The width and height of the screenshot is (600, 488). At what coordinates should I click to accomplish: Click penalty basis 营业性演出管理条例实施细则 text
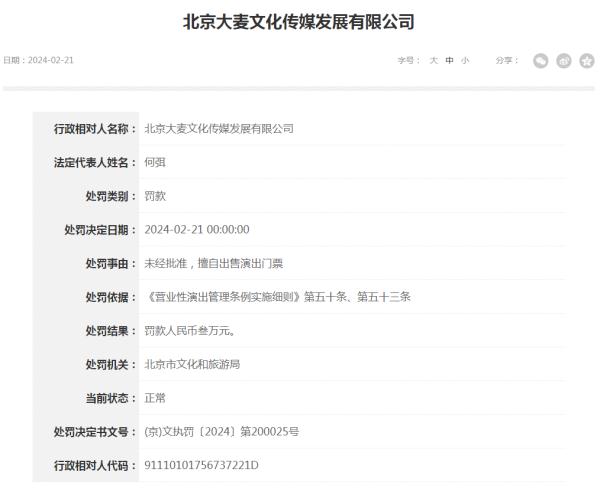coord(224,297)
